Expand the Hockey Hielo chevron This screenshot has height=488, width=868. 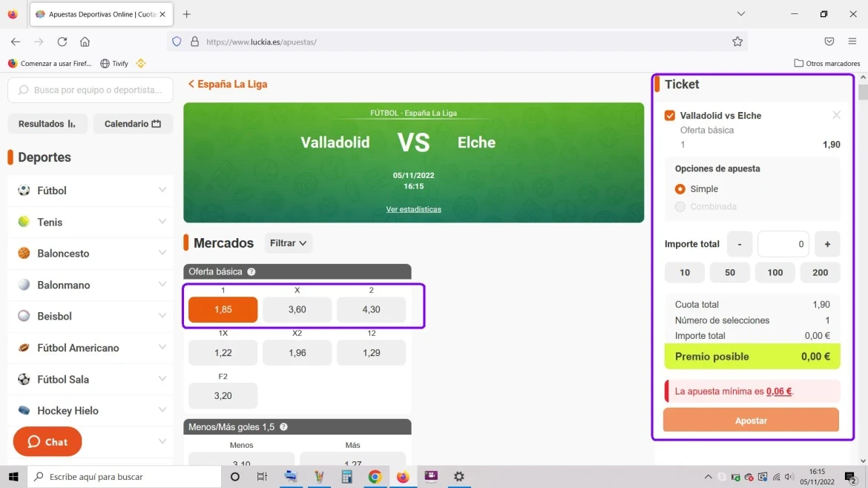pyautogui.click(x=162, y=410)
